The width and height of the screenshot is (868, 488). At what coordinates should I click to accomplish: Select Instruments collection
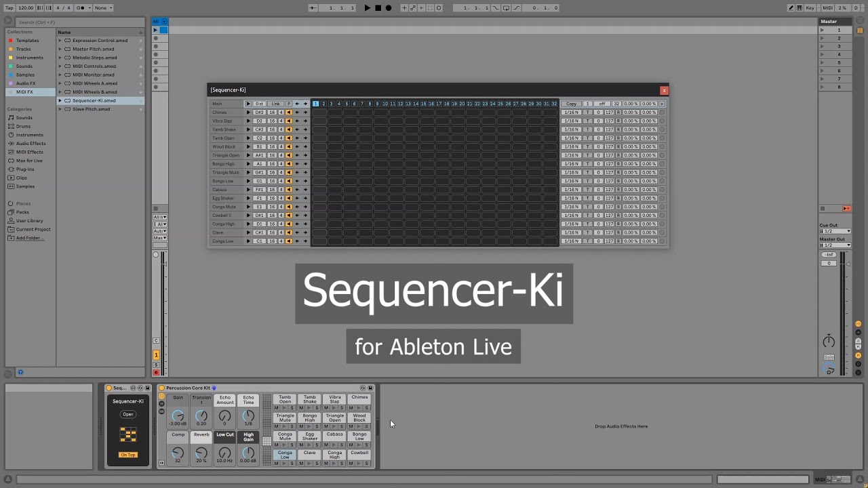coord(29,58)
